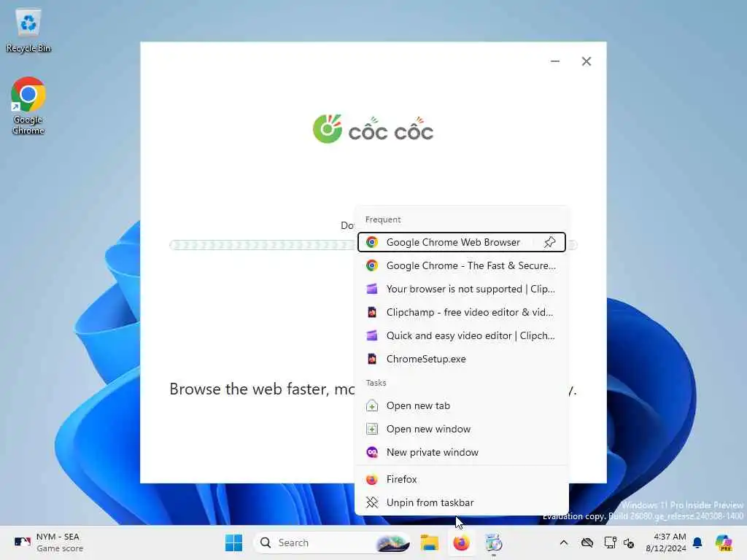
Task: Show hidden system tray icons
Action: pos(564,542)
